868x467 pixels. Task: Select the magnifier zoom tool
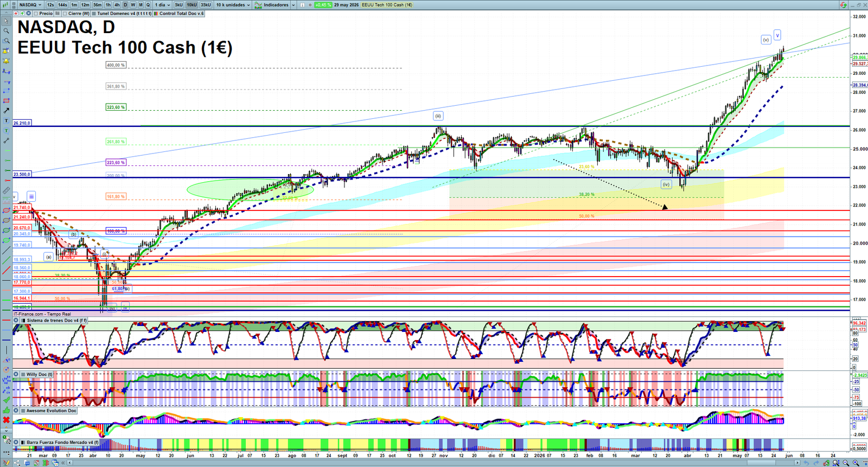[6, 31]
